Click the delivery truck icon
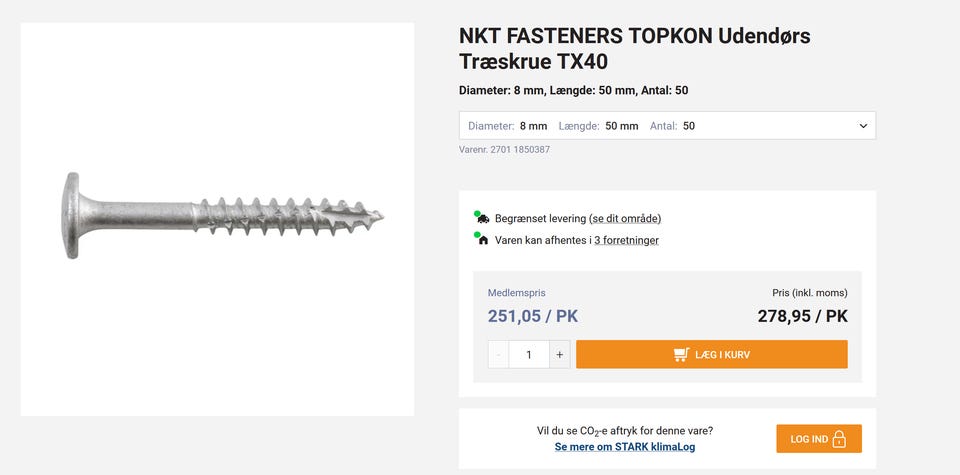This screenshot has width=960, height=475. [x=482, y=218]
